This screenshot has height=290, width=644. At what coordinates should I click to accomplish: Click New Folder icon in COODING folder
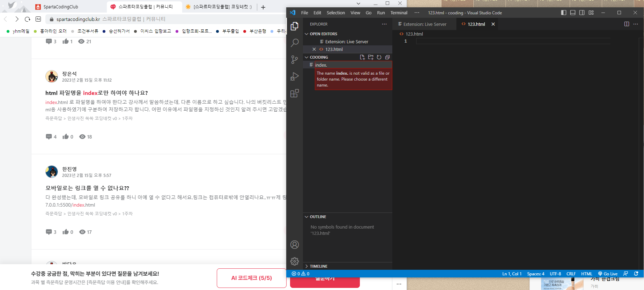click(x=371, y=57)
